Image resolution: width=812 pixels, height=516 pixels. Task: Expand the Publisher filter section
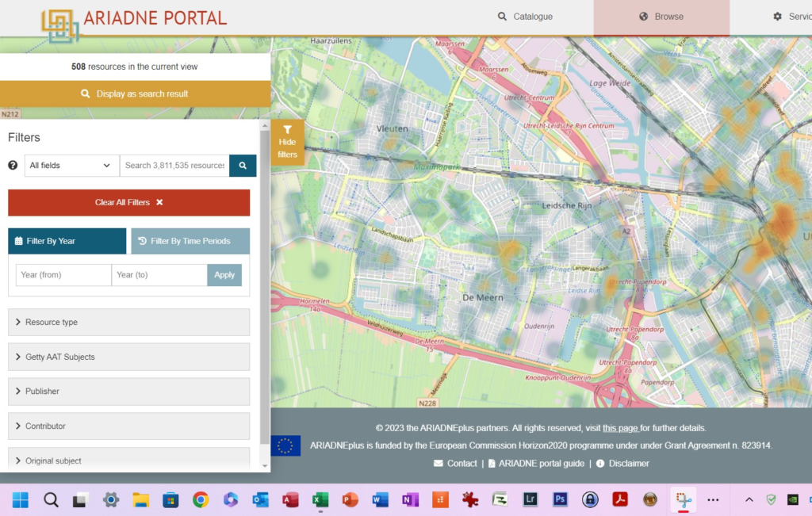coord(128,392)
